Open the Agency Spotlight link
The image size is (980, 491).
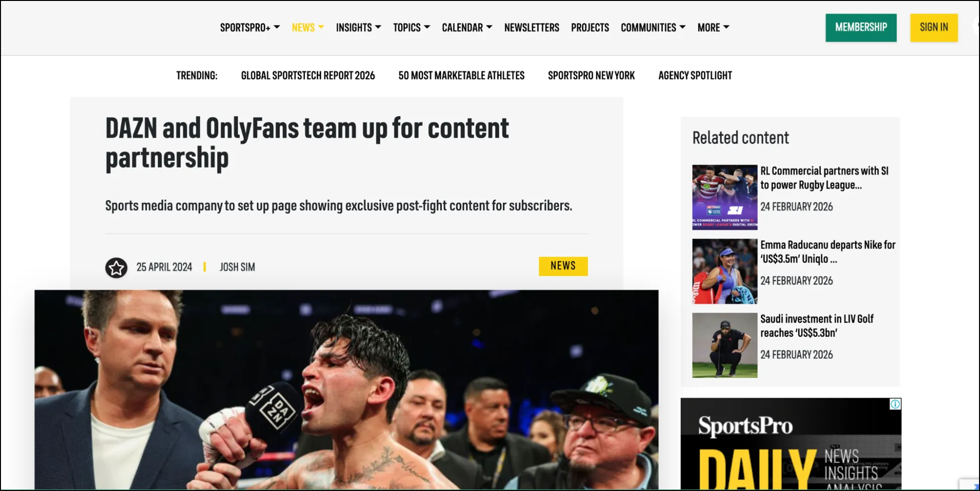pyautogui.click(x=695, y=75)
